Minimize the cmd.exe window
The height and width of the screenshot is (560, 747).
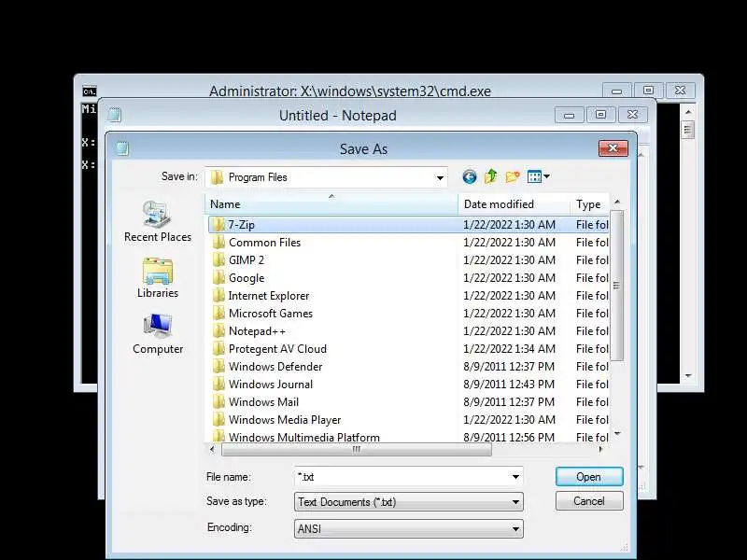point(617,91)
